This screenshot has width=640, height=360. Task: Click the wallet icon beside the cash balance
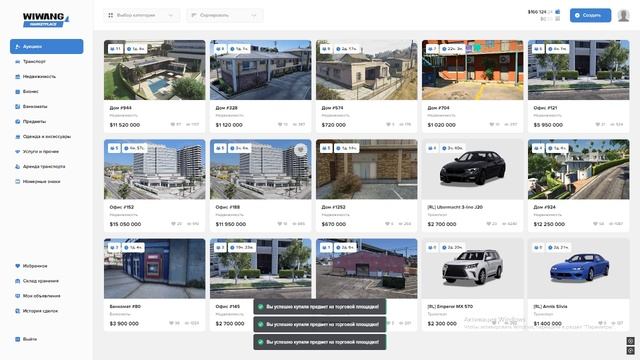(x=558, y=12)
